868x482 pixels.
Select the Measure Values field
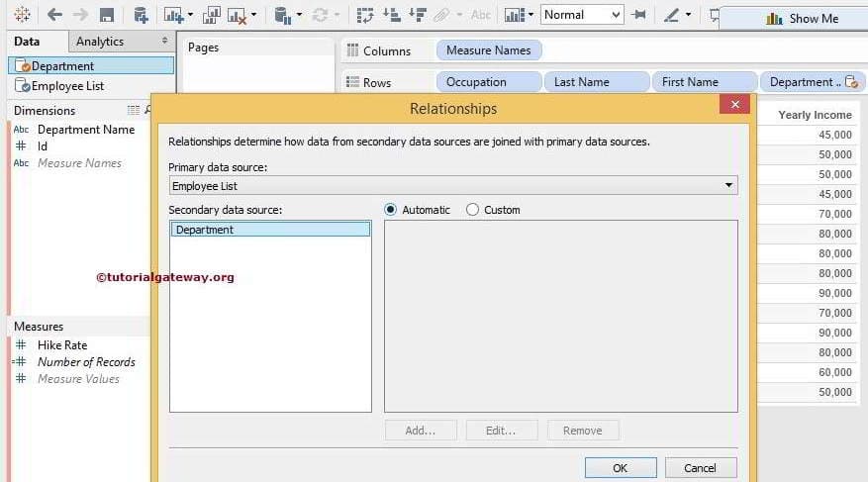click(x=78, y=379)
